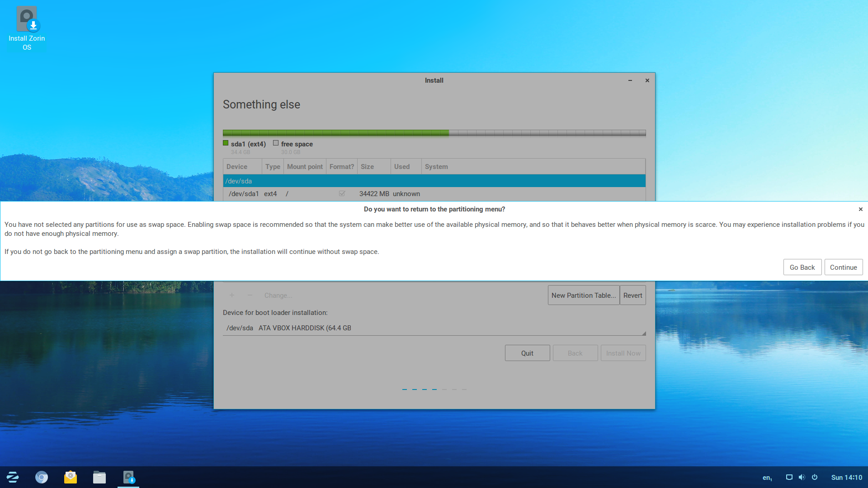The image size is (868, 488).
Task: Click the Zorin menu icon in taskbar
Action: pyautogui.click(x=13, y=477)
